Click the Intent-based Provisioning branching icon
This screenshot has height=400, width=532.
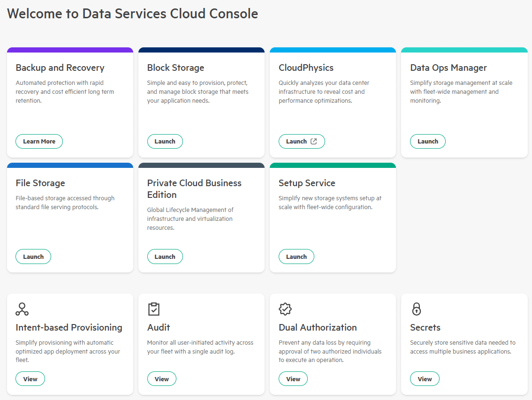22,309
